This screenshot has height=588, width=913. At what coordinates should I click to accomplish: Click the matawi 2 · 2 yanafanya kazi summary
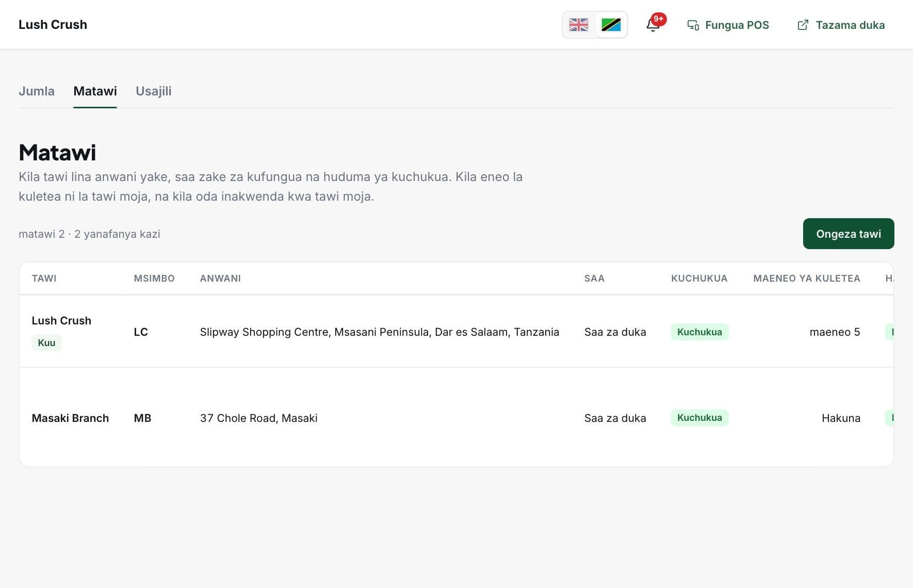tap(89, 234)
